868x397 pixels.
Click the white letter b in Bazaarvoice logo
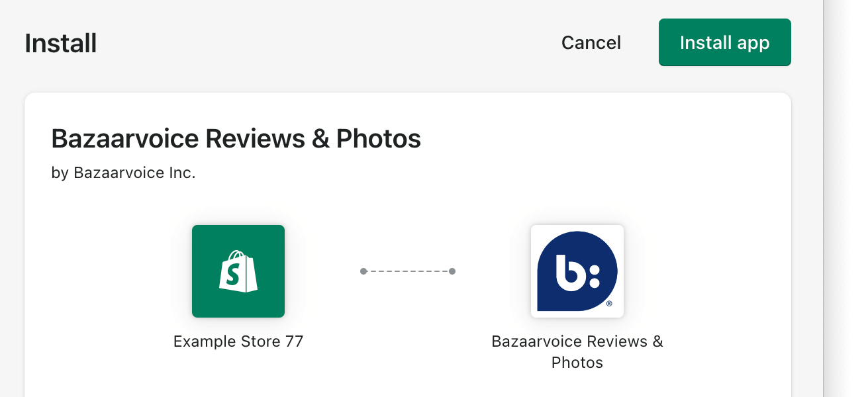tap(569, 271)
